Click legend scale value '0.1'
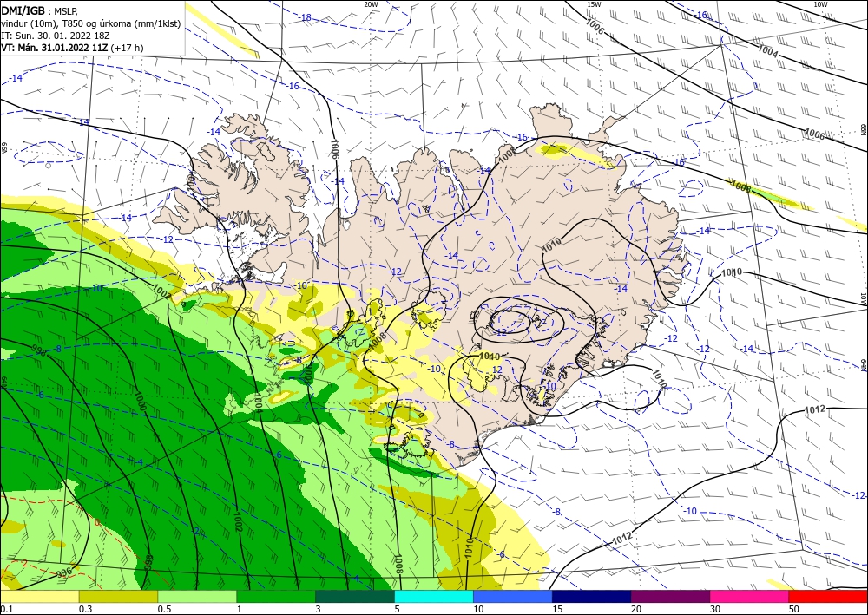 tap(5, 609)
